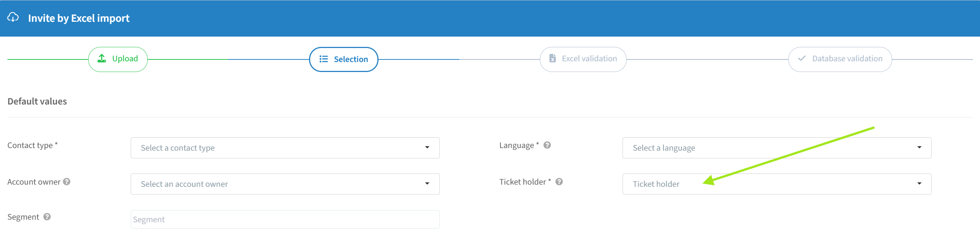Click the contact type dropdown arrow
This screenshot has height=247, width=980.
tap(427, 147)
